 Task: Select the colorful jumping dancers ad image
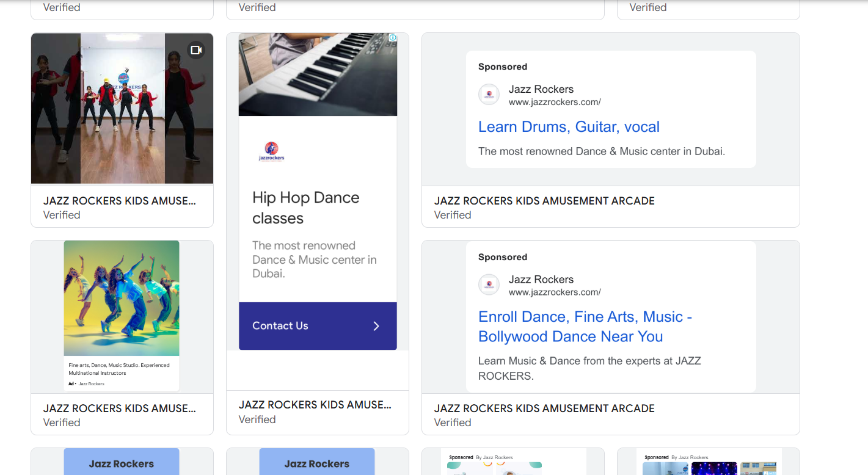(x=122, y=298)
